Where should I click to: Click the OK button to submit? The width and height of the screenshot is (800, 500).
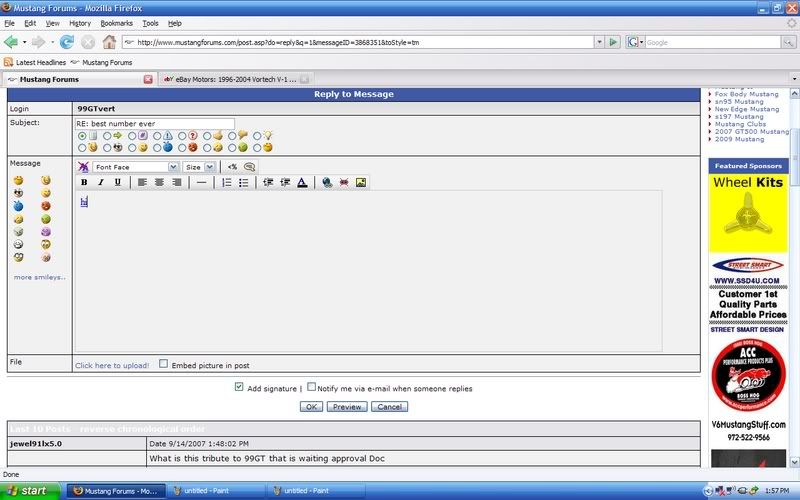(311, 407)
